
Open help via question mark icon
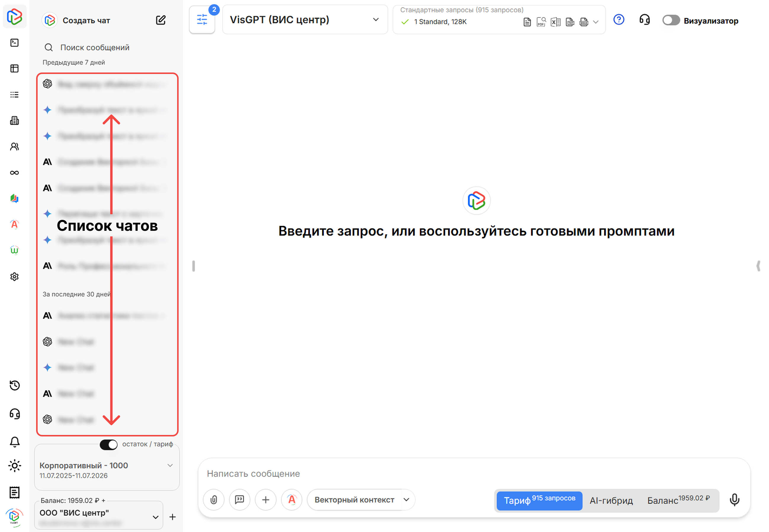(x=619, y=20)
